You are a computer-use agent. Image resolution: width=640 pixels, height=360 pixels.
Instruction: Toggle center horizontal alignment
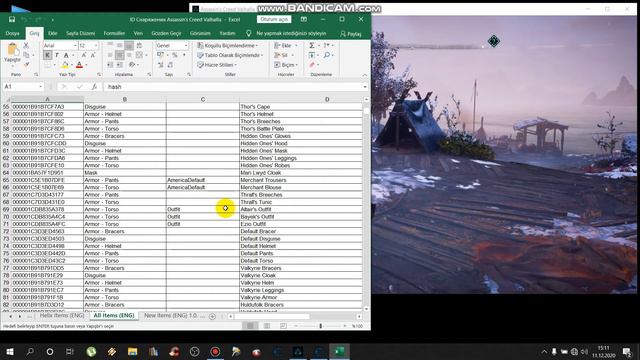click(x=120, y=55)
